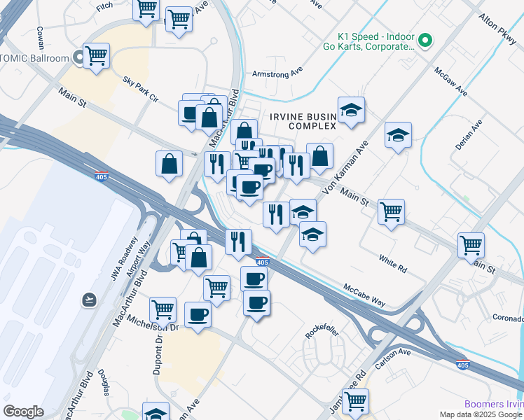The image size is (524, 420).
Task: Open the restaurant marker on the 405 freeway
Action: coord(238,244)
